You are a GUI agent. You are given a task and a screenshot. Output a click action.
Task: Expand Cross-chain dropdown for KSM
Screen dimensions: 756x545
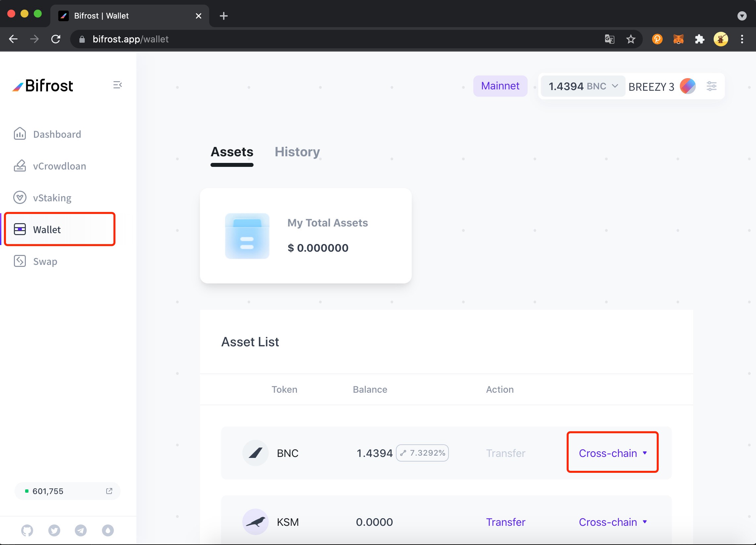613,522
